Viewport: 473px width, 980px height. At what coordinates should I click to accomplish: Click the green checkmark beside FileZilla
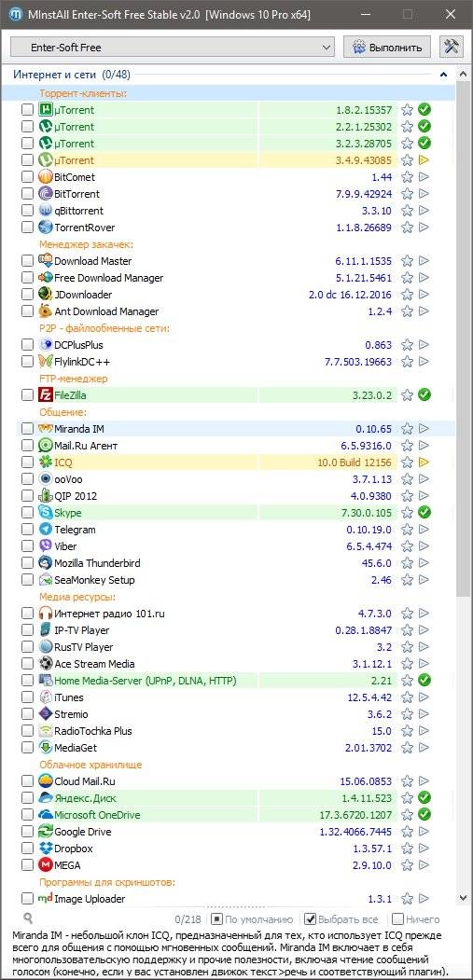coord(424,395)
